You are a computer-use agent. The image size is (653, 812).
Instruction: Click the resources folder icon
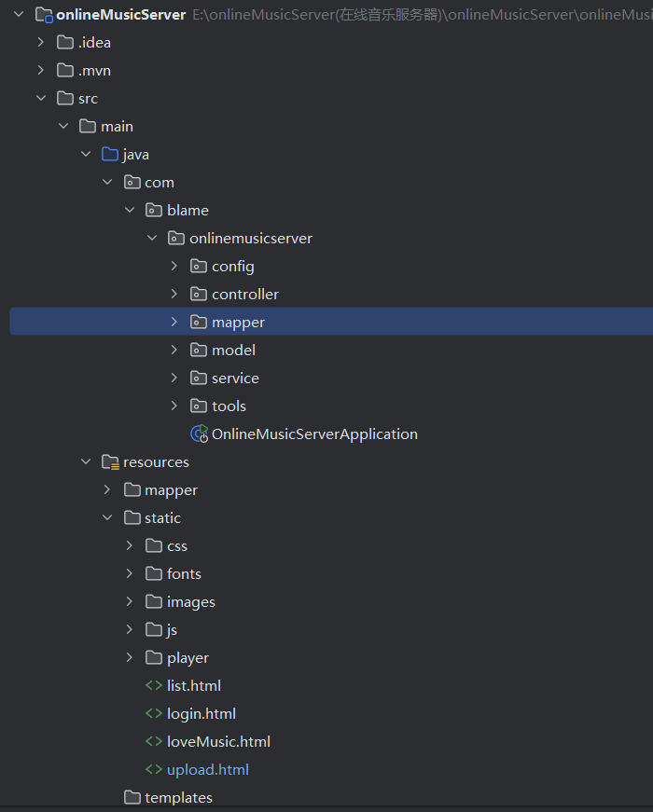[x=110, y=461]
